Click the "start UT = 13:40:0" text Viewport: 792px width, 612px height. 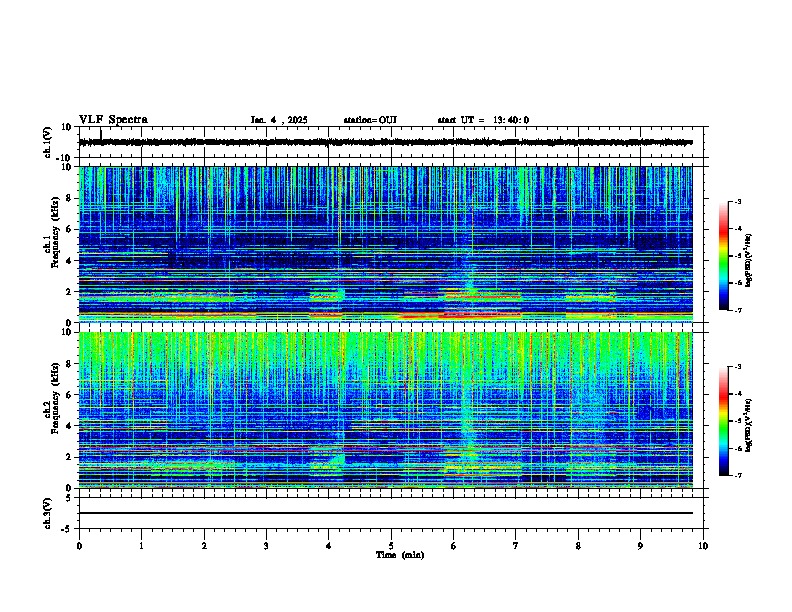click(x=483, y=120)
